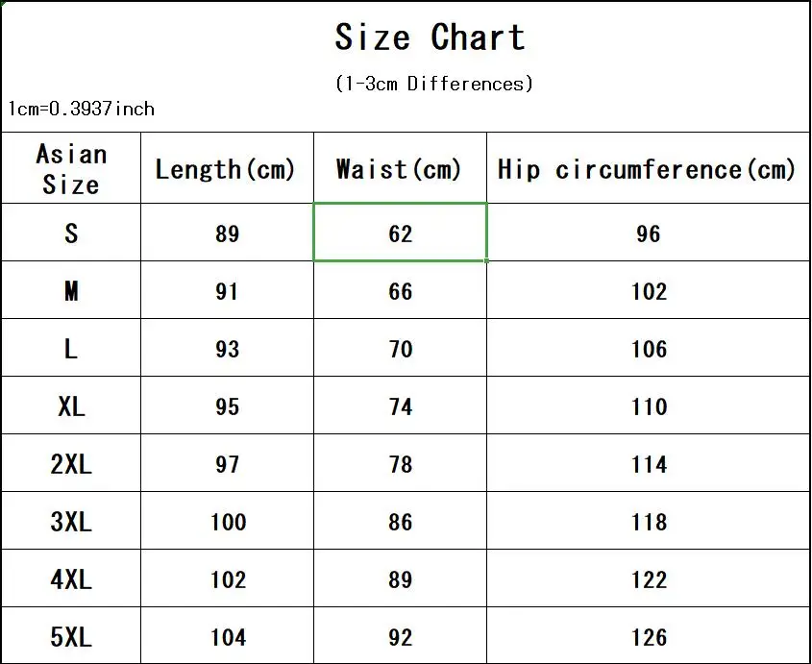Click the size S row label
The image size is (812, 664).
coord(71,232)
